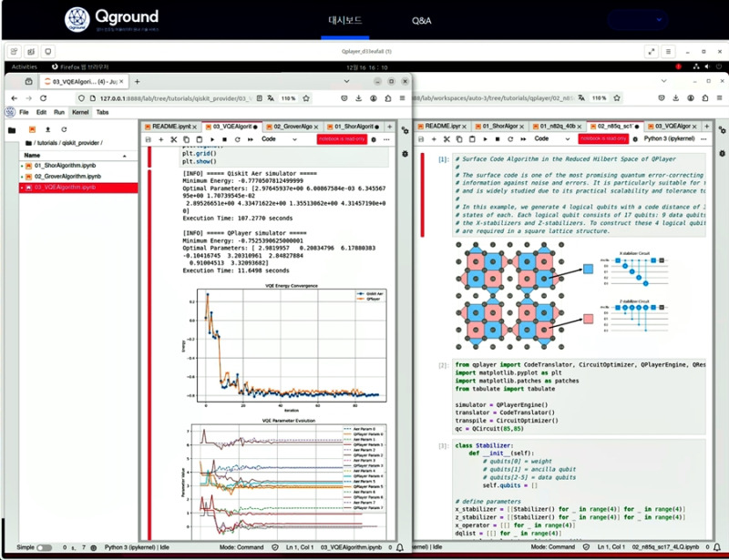Open the user account dropdown in Qground header
This screenshot has width=729, height=560.
(x=637, y=20)
